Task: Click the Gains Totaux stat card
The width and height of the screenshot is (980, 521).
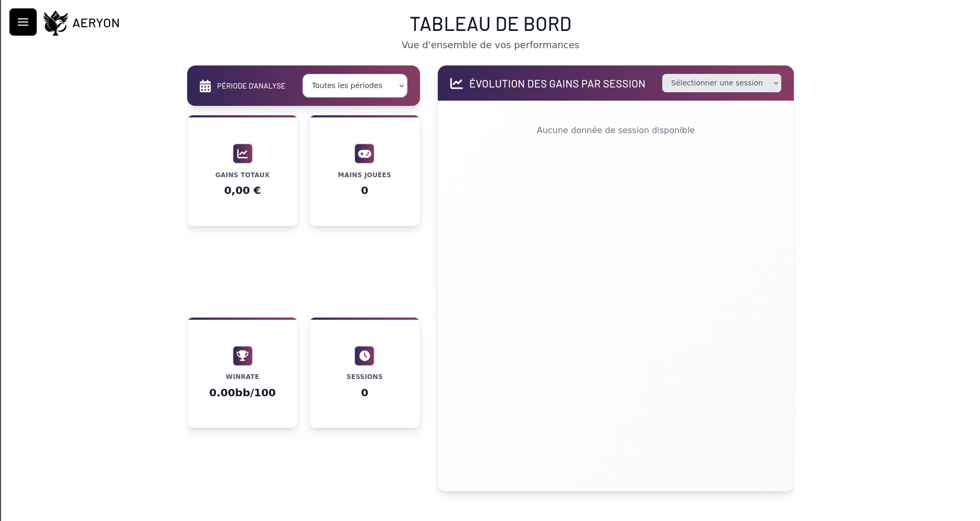Action: (x=242, y=171)
